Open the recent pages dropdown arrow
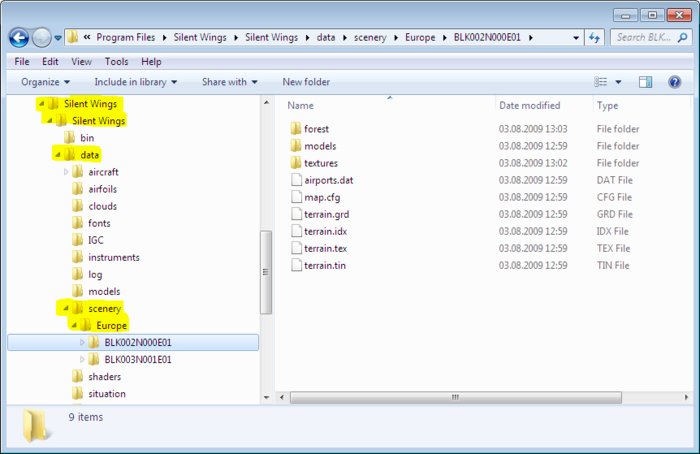This screenshot has height=454, width=700. (x=58, y=38)
